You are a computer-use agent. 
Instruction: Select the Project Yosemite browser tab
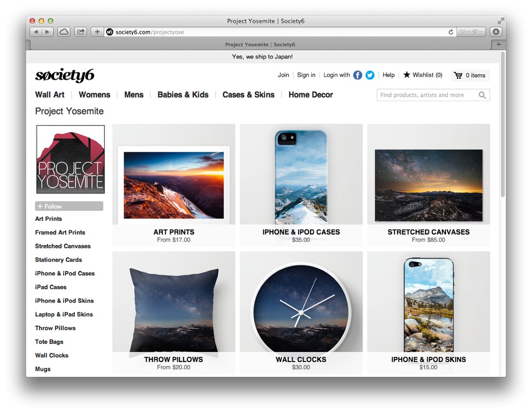tap(260, 45)
